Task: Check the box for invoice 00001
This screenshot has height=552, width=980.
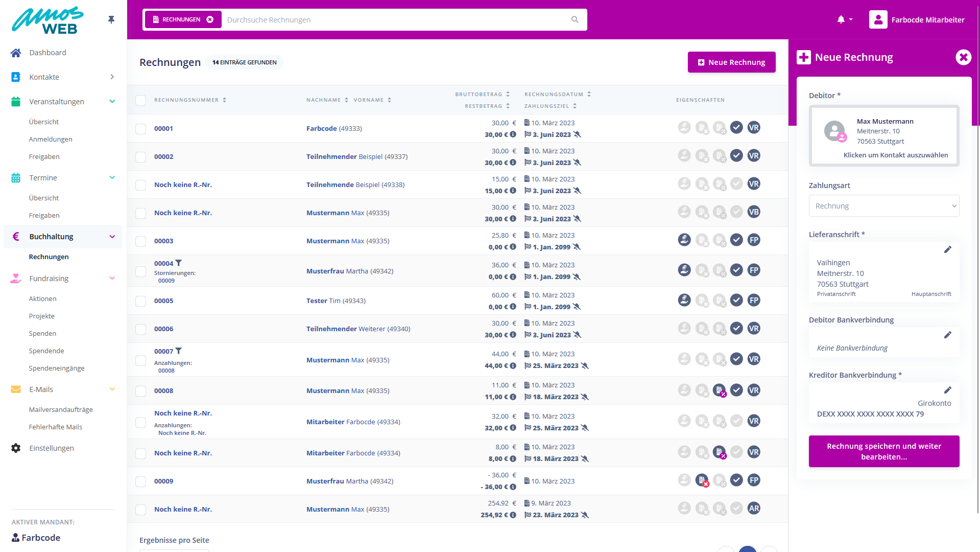Action: click(141, 129)
